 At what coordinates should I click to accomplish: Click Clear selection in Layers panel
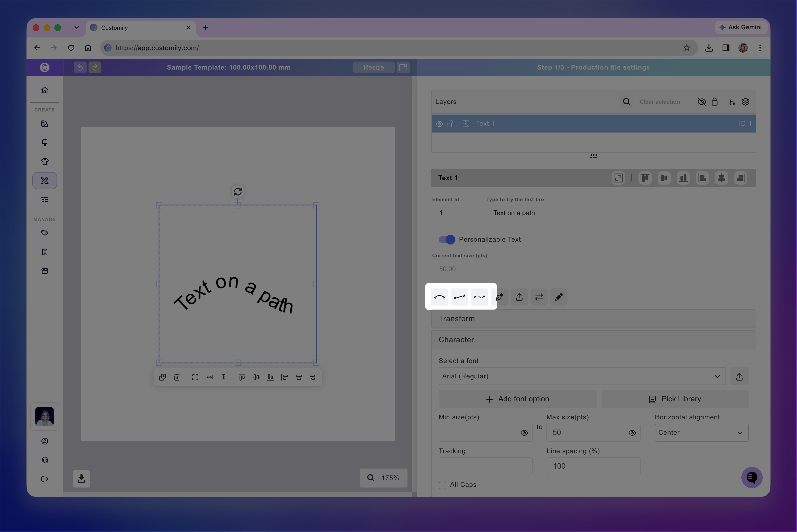pos(660,102)
